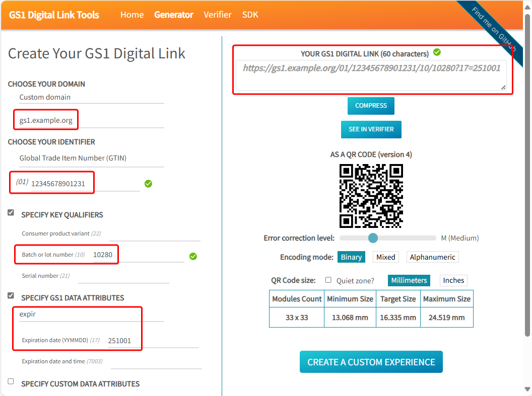Switch to the Verifier page
Image resolution: width=532 pixels, height=396 pixels.
(218, 15)
